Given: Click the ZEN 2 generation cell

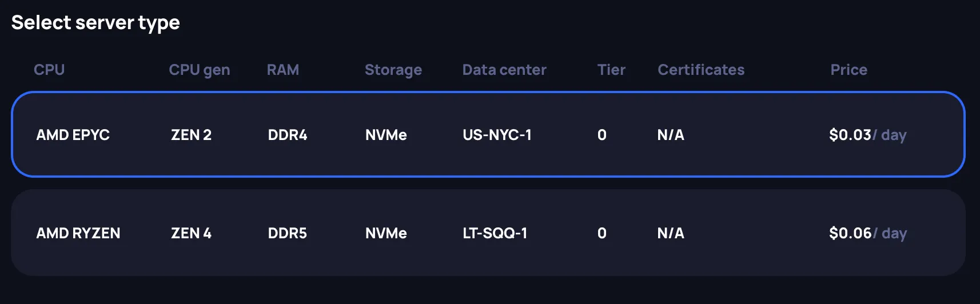Looking at the screenshot, I should coord(191,135).
